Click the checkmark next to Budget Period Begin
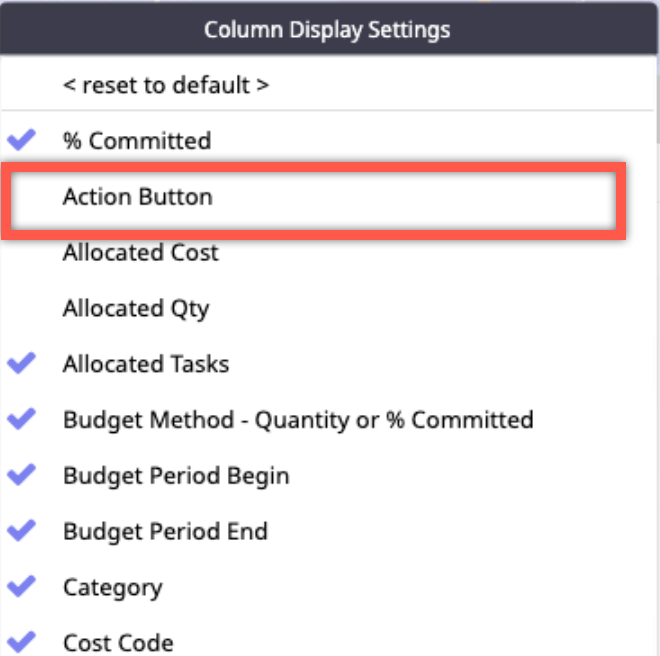This screenshot has height=656, width=660. pyautogui.click(x=21, y=476)
